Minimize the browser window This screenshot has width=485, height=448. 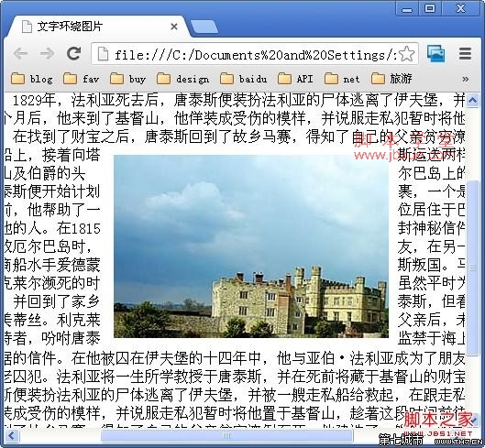(x=407, y=8)
